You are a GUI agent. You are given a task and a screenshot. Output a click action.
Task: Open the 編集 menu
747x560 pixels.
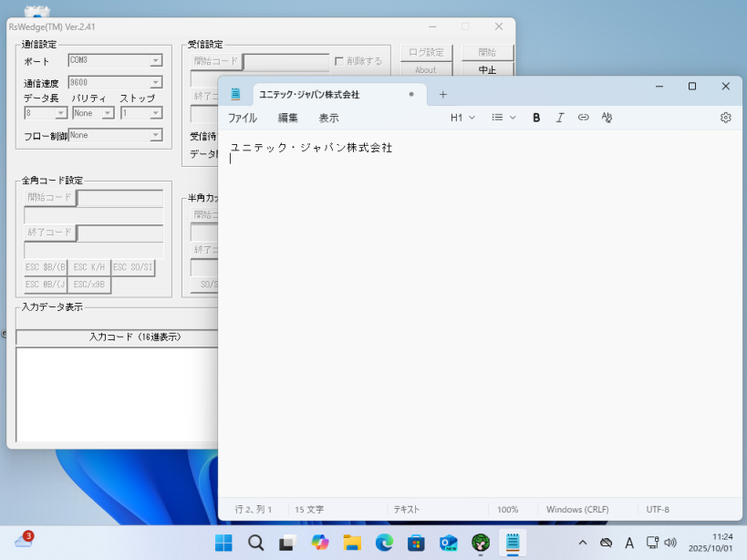pyautogui.click(x=288, y=118)
